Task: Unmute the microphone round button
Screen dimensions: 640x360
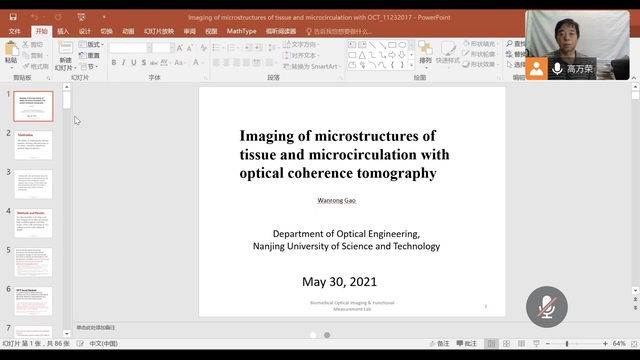Action: click(x=547, y=307)
